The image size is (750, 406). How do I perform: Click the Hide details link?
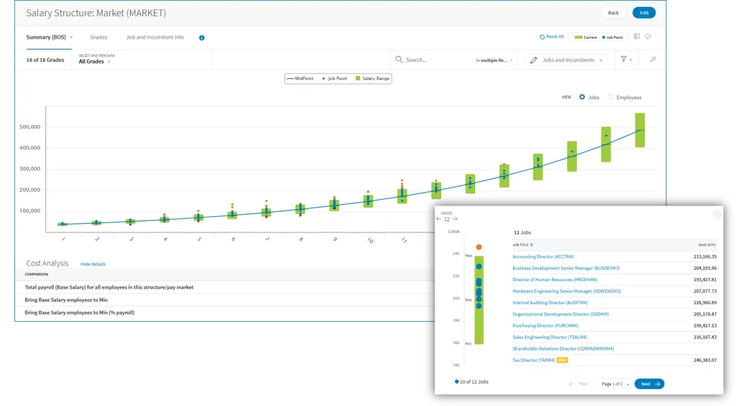coord(93,264)
